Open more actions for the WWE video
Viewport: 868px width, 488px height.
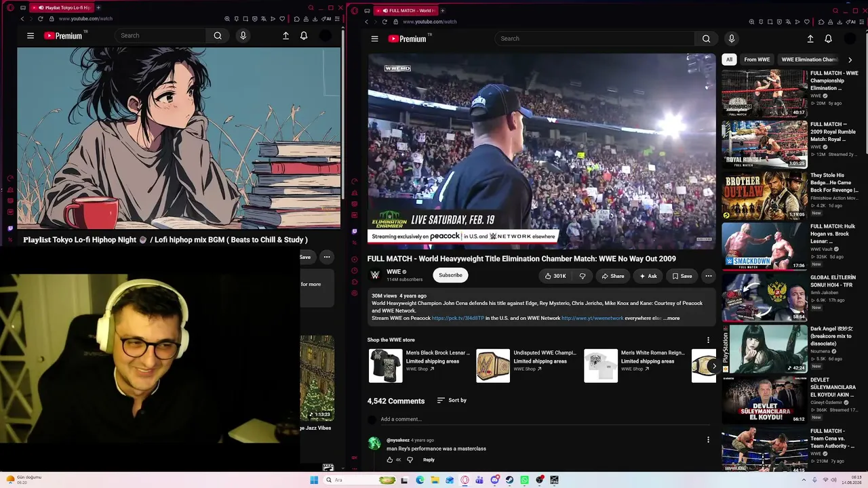click(708, 276)
